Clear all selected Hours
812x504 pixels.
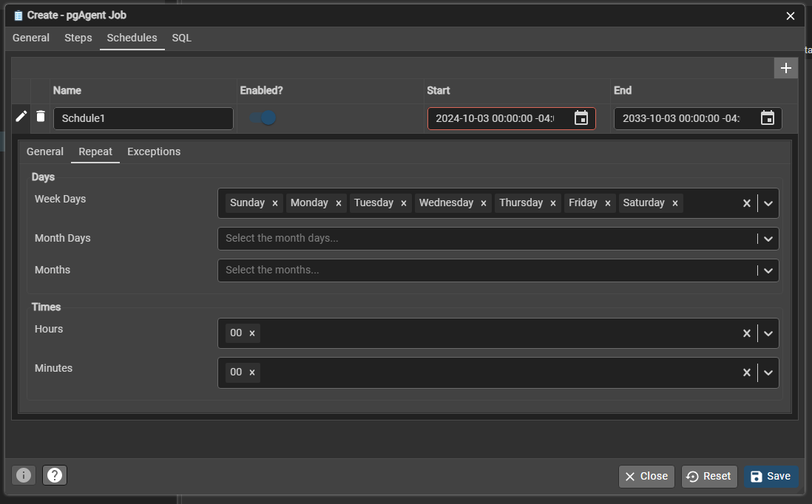click(747, 333)
